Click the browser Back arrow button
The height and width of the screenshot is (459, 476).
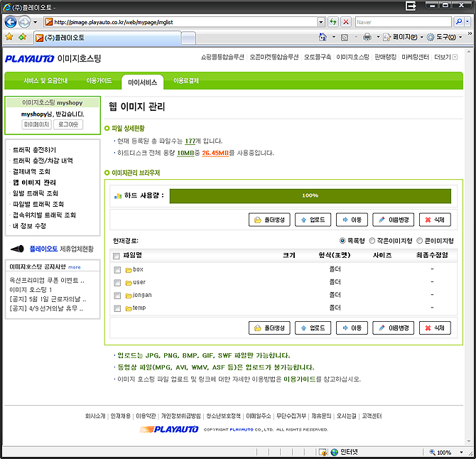click(11, 22)
